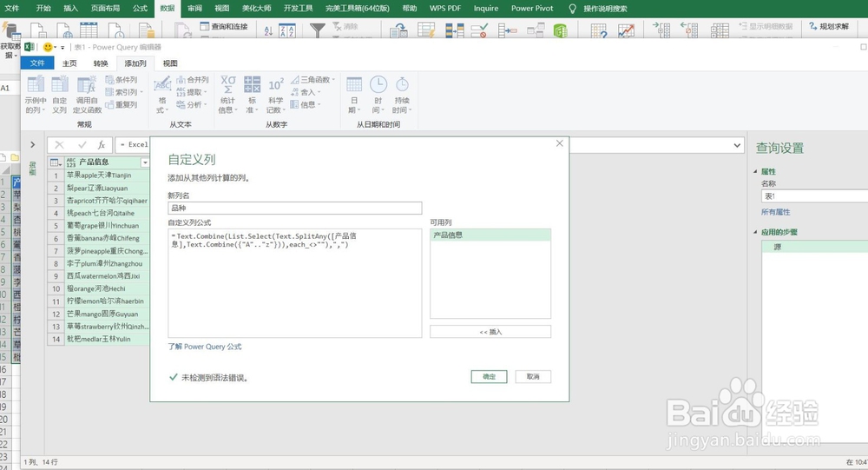Click the Merge Columns (合并列) item
Screen dimensions: 868x470
click(x=192, y=80)
